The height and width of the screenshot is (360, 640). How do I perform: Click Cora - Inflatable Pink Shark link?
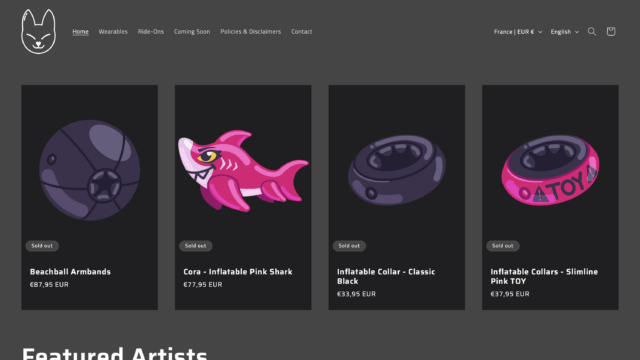[238, 271]
